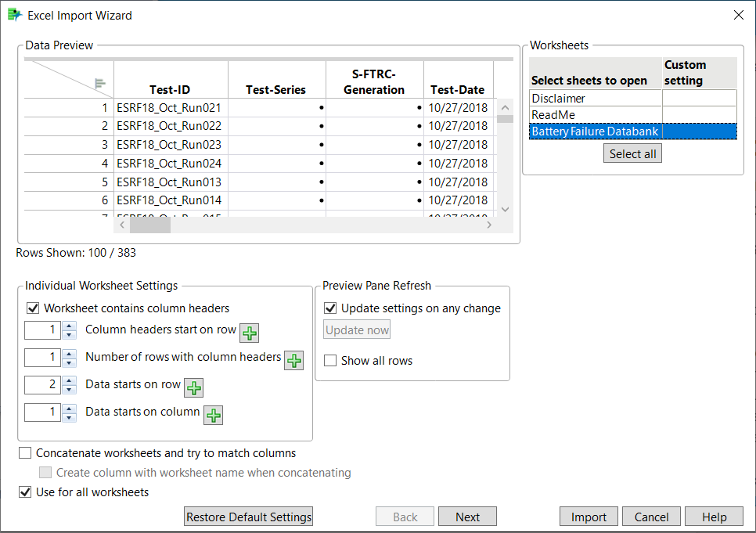Click plus icon beside Data starts on column

213,415
